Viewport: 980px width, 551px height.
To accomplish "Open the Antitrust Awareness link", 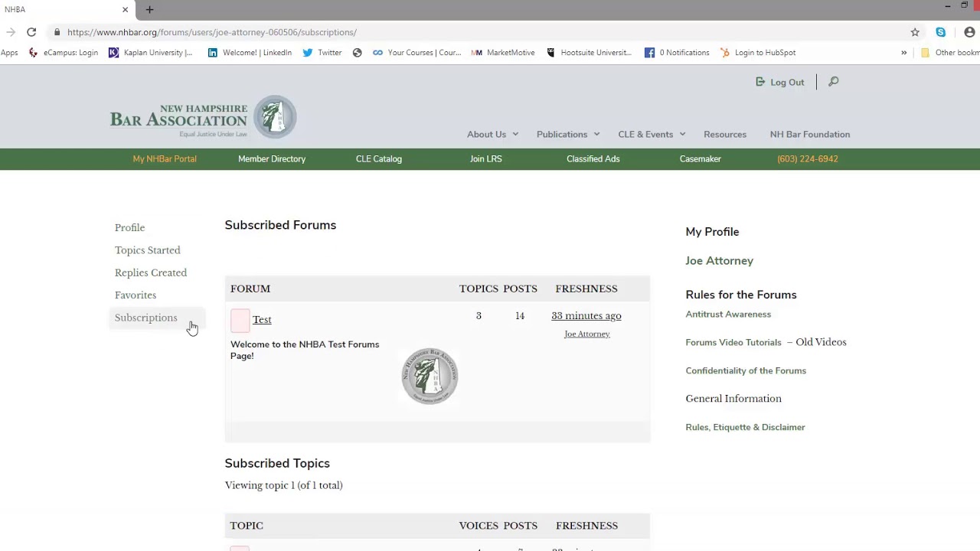I will pyautogui.click(x=728, y=314).
